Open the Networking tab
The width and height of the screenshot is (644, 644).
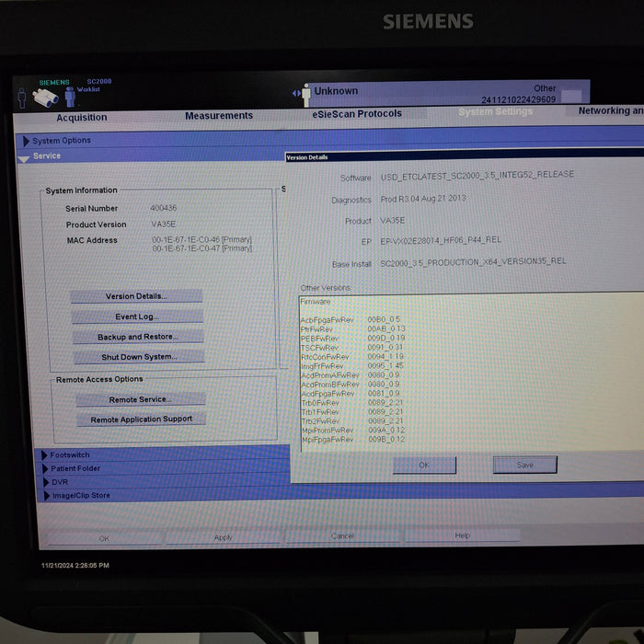point(610,110)
